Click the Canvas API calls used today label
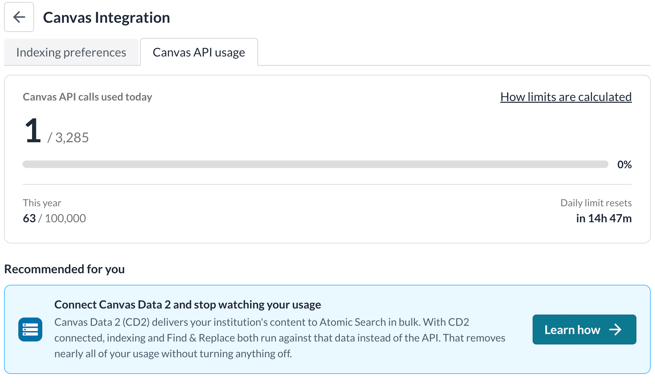The height and width of the screenshot is (384, 655). (x=87, y=97)
